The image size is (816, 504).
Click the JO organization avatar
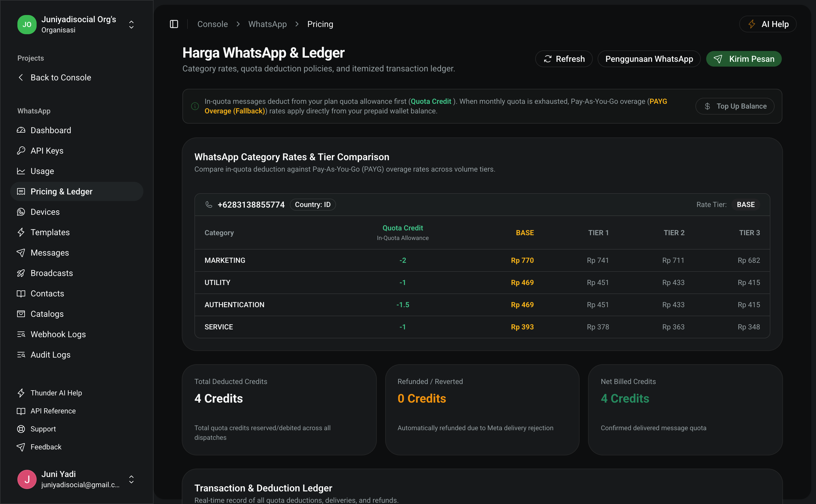(x=27, y=24)
